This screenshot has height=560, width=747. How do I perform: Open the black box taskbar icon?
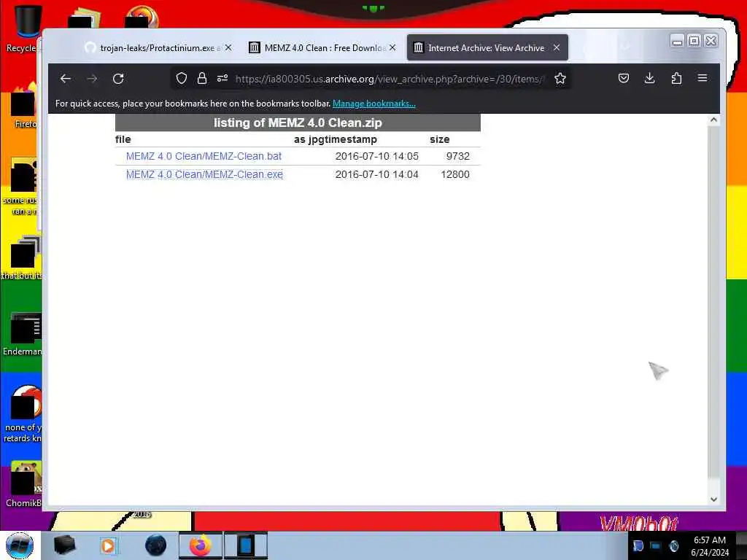point(64,545)
